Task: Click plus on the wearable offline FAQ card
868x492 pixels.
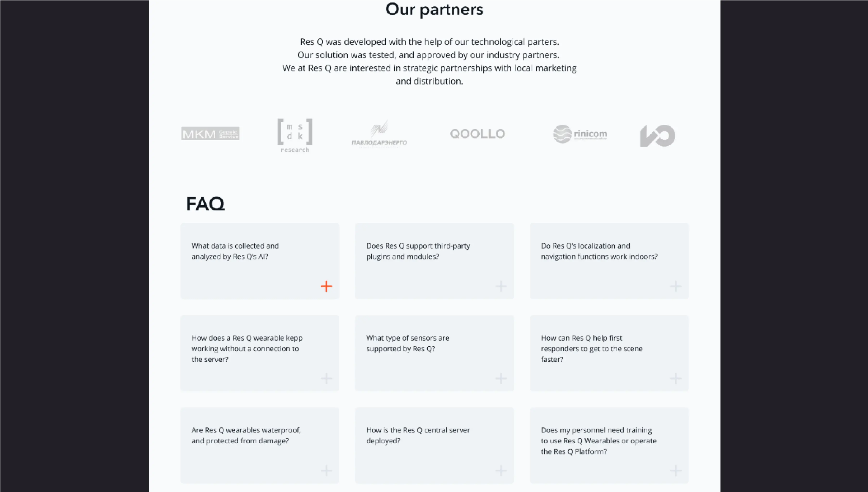Action: (x=326, y=378)
